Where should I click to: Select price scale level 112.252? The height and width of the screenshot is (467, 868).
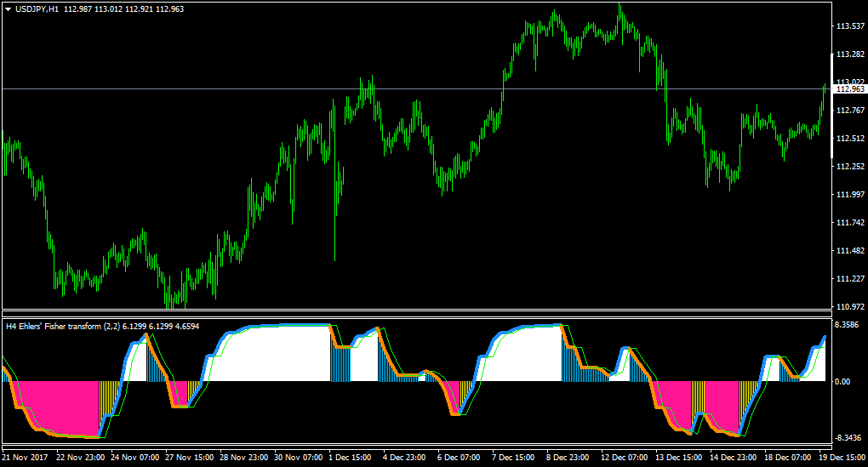click(850, 167)
